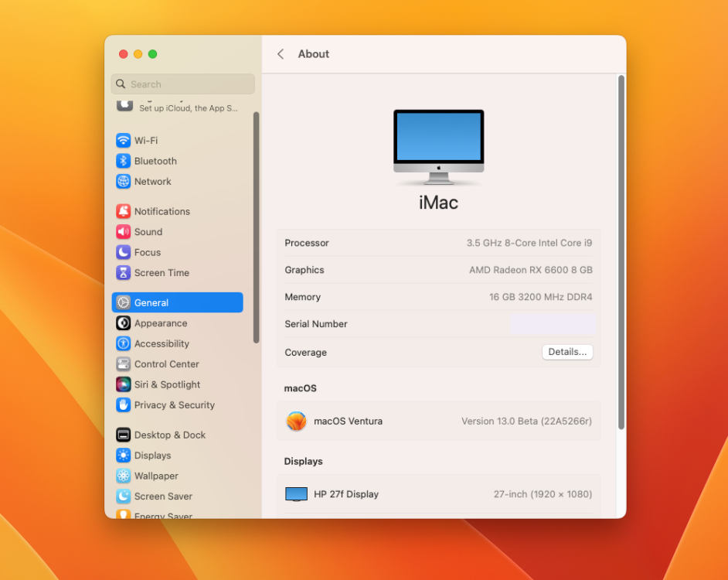This screenshot has width=728, height=580.
Task: Focus the Search field
Action: [183, 84]
